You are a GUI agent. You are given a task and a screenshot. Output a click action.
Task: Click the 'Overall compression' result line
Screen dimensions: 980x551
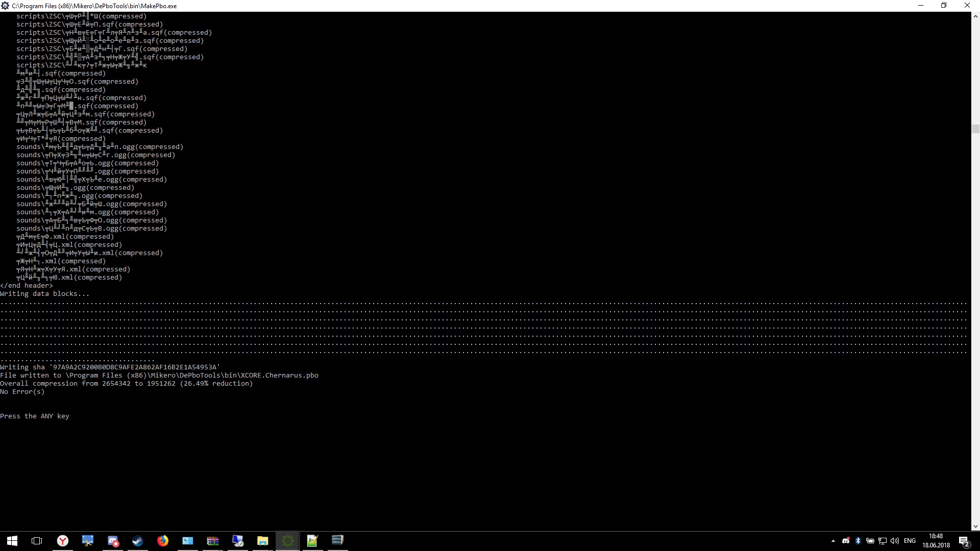pyautogui.click(x=127, y=384)
